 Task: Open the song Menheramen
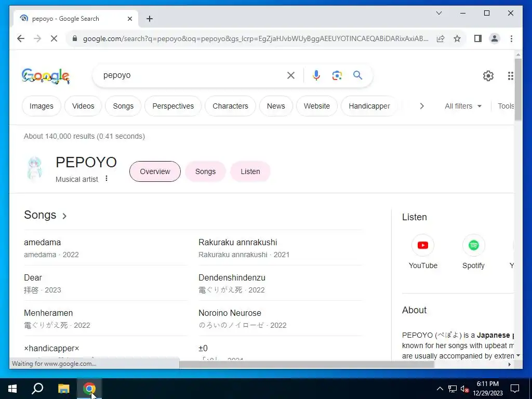[48, 313]
